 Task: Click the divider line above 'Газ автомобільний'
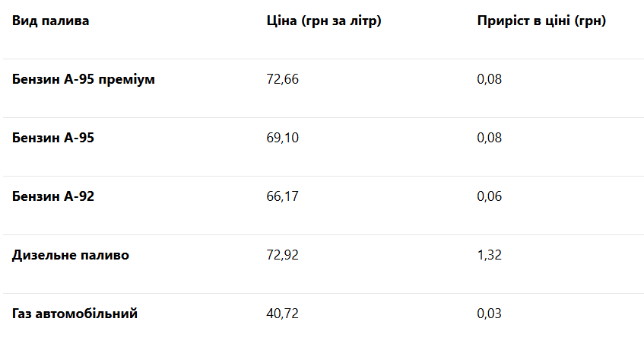(322, 293)
